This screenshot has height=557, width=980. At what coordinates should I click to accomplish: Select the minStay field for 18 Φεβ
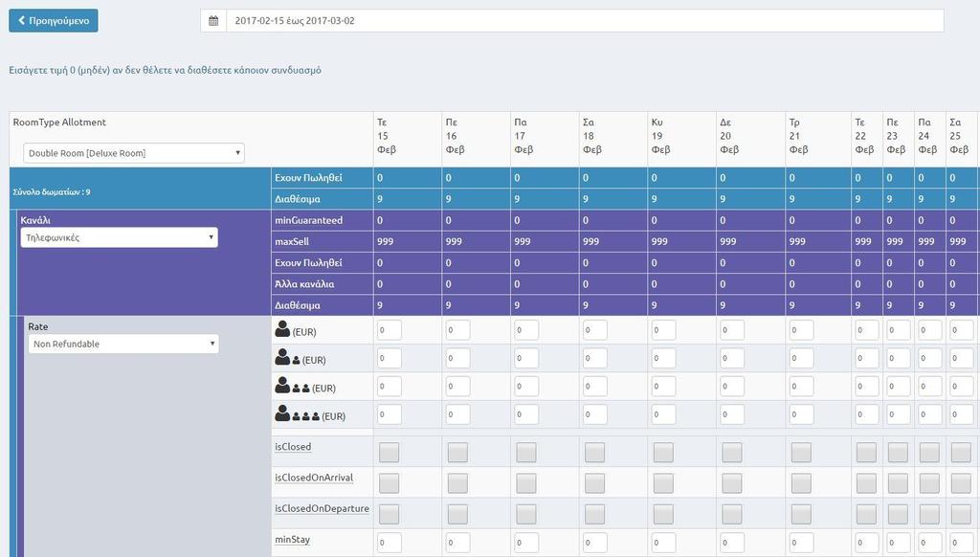(x=594, y=543)
